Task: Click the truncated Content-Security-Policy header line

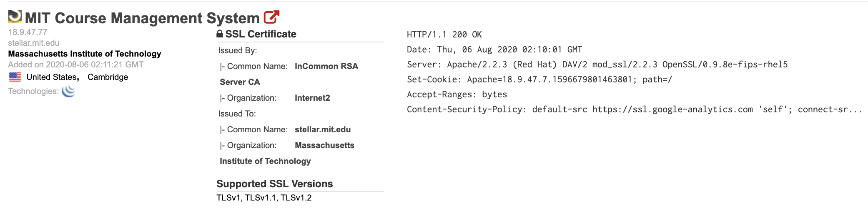Action: [x=635, y=109]
